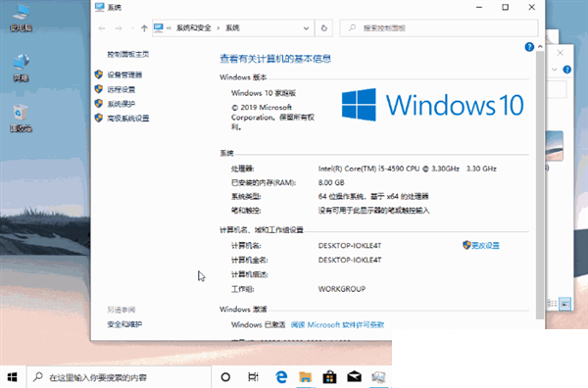
Task: Open the 网络 desktop icon
Action: click(21, 68)
